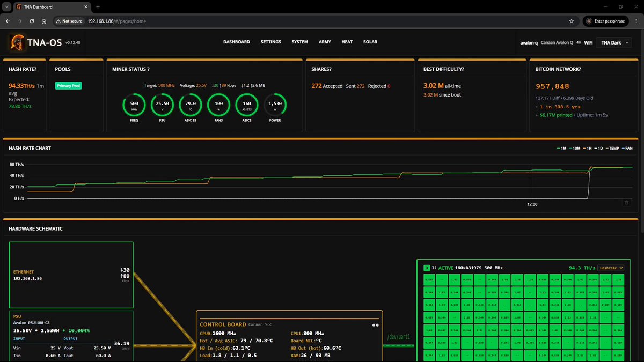The image size is (644, 362).
Task: Click the MINER STATUS ? heading
Action: coord(131,69)
